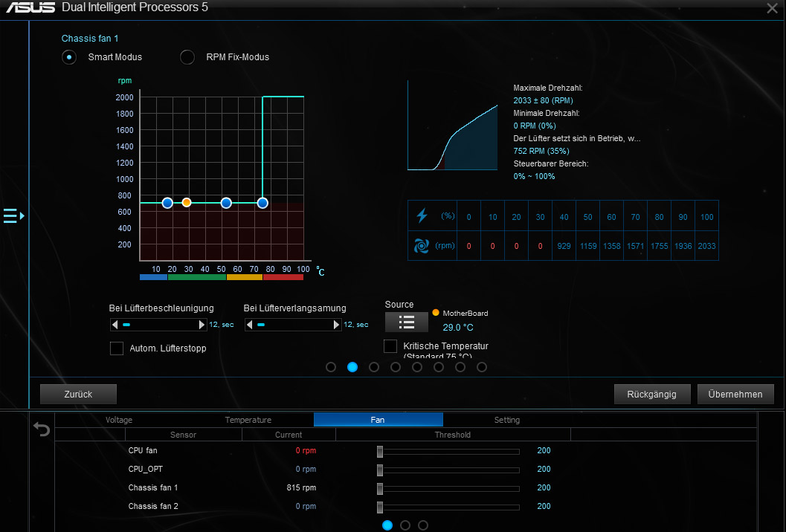
Task: Click the Chassis fan 1 heading
Action: click(x=90, y=39)
